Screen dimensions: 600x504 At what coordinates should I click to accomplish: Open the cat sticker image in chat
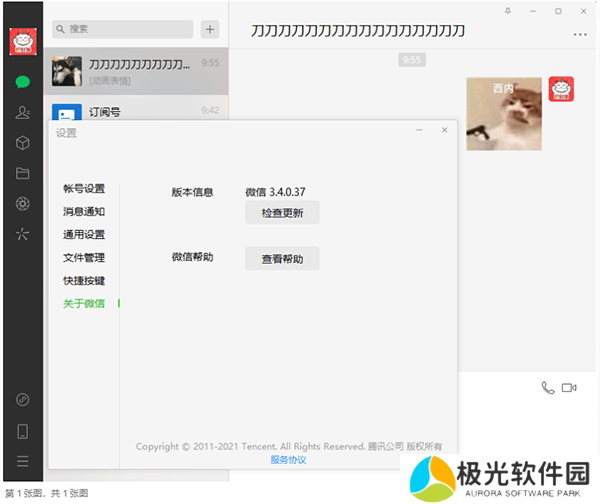(x=504, y=114)
